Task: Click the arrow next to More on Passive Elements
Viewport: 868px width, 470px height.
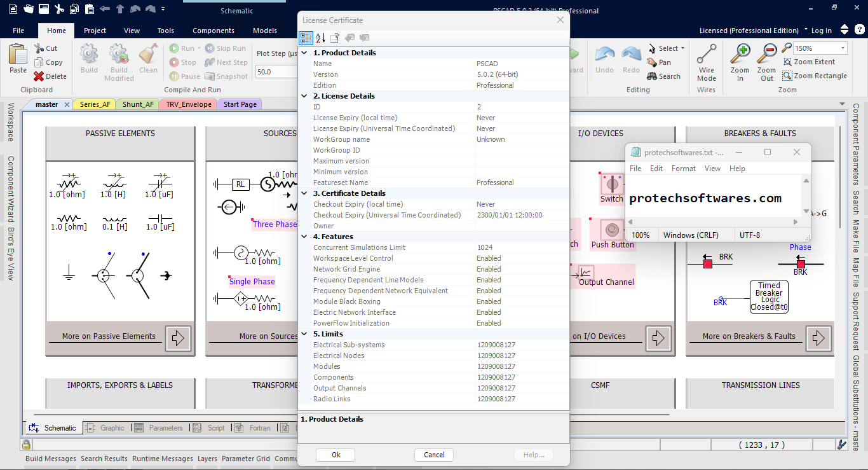Action: pos(178,338)
